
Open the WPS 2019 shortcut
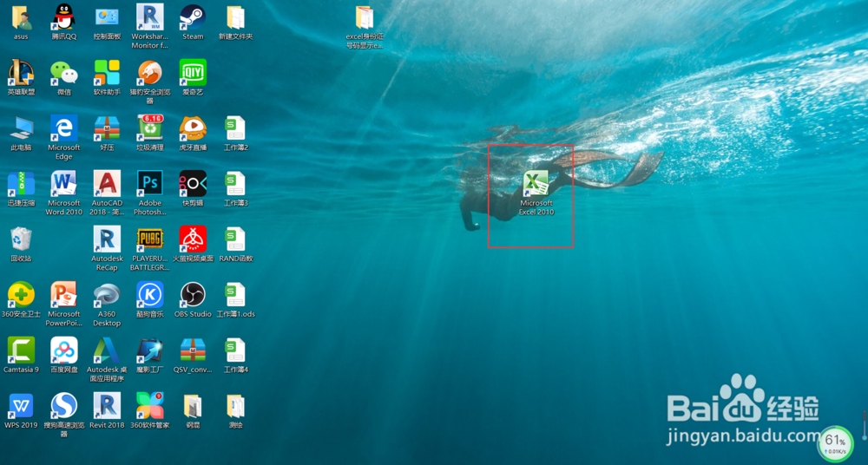tap(21, 410)
